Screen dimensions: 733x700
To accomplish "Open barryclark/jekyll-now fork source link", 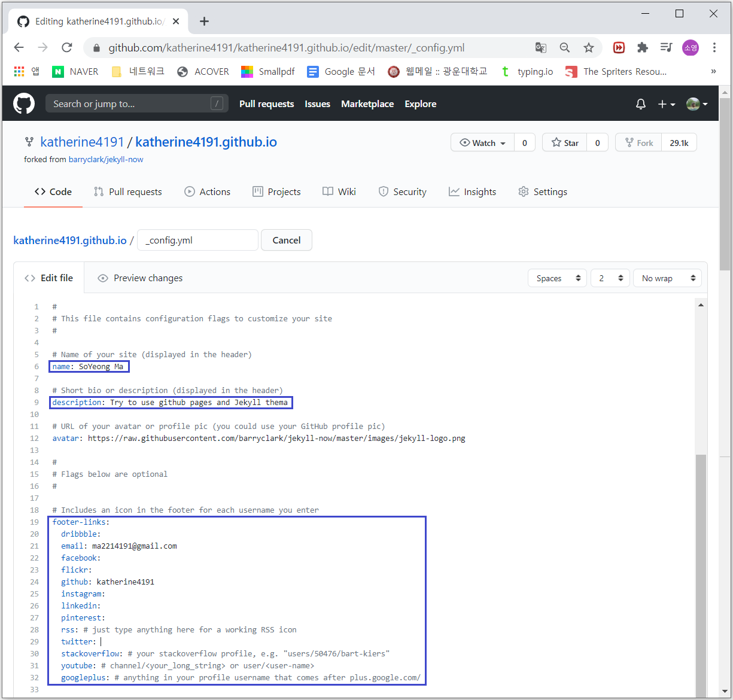I will [106, 160].
